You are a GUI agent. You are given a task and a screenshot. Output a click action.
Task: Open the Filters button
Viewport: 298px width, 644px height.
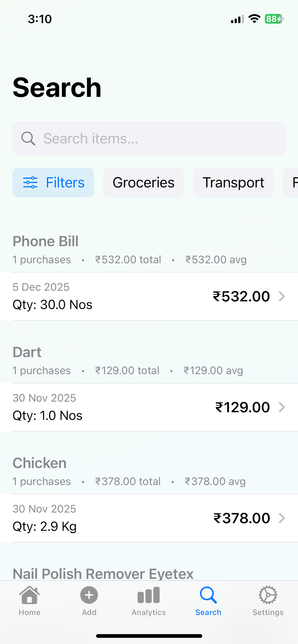coord(53,182)
